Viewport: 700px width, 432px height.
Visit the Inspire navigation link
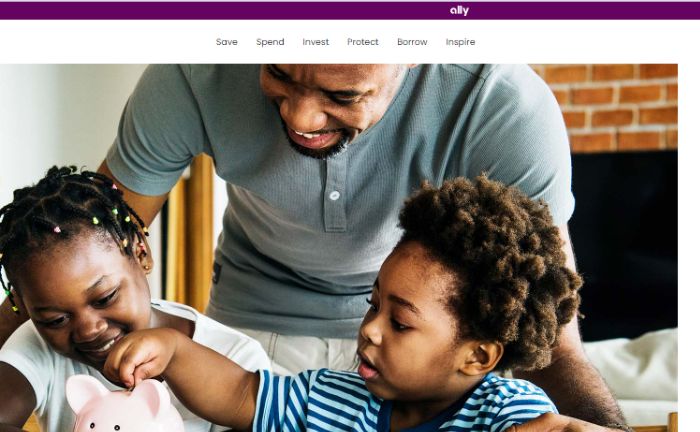(x=460, y=42)
